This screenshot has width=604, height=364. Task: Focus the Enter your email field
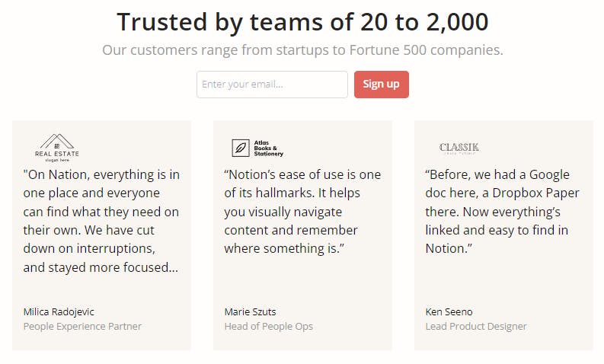pyautogui.click(x=273, y=85)
